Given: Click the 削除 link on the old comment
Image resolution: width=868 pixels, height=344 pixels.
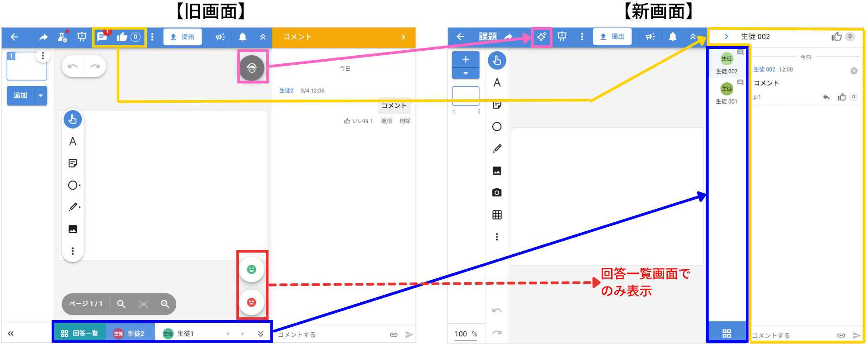Looking at the screenshot, I should 405,121.
